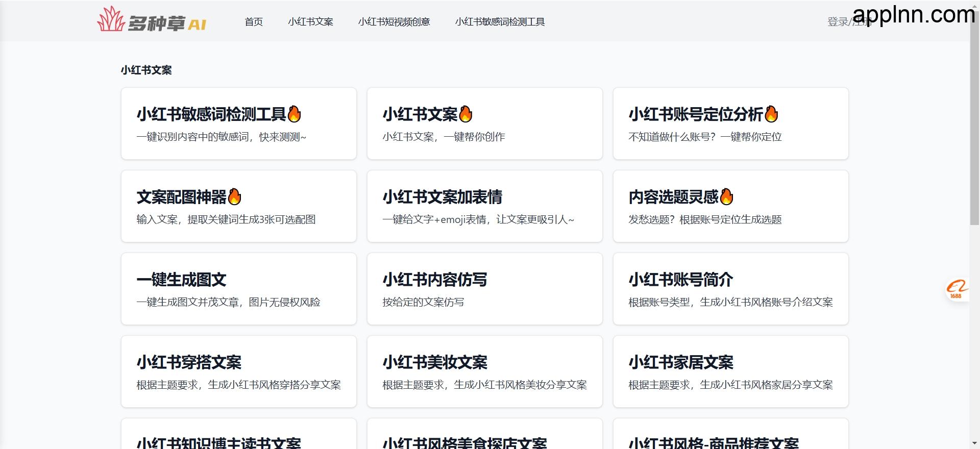The width and height of the screenshot is (980, 449).
Task: Open the 小红书文案 一键帮你创作 card
Action: click(485, 123)
